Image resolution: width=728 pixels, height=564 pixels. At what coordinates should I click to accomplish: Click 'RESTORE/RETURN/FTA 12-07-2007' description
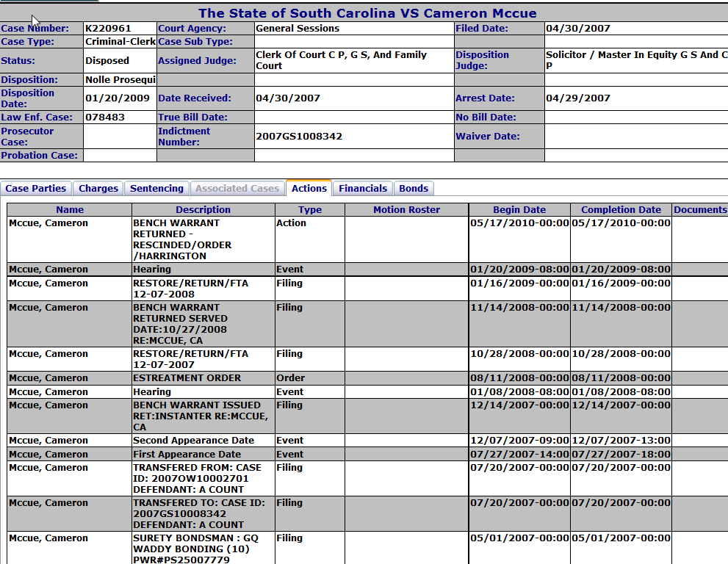click(x=191, y=359)
